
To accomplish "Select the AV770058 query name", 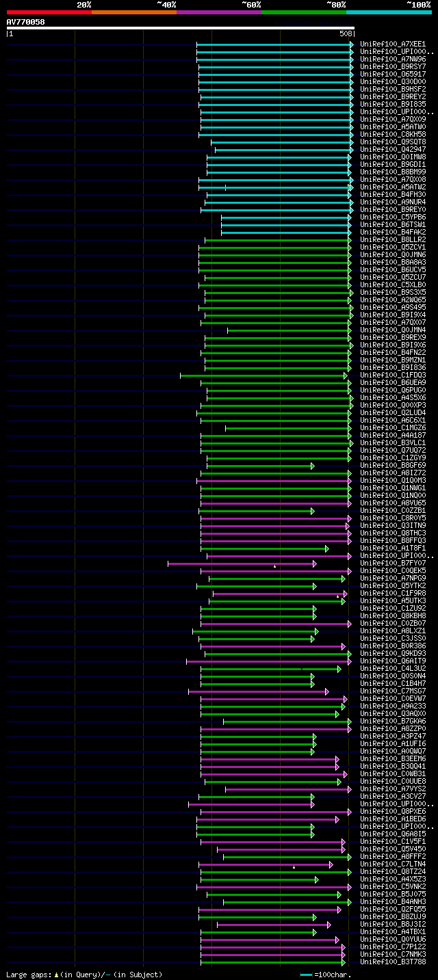I will pyautogui.click(x=26, y=22).
